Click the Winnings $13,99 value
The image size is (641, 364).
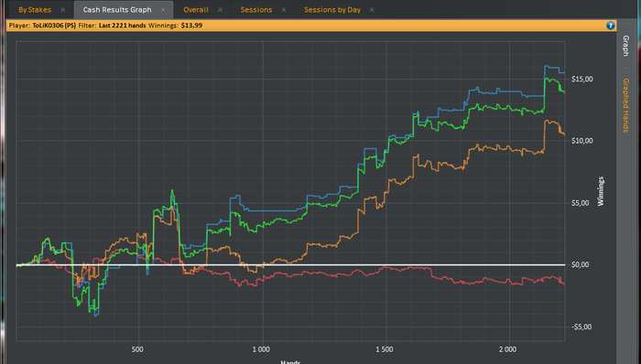[x=191, y=26]
